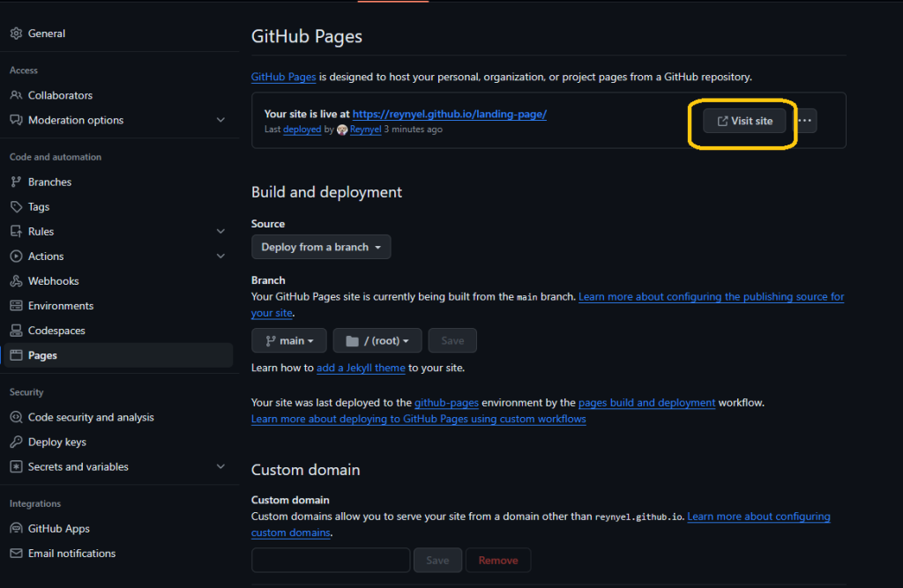Click the Reynyel avatar image
The width and height of the screenshot is (903, 588).
point(342,130)
